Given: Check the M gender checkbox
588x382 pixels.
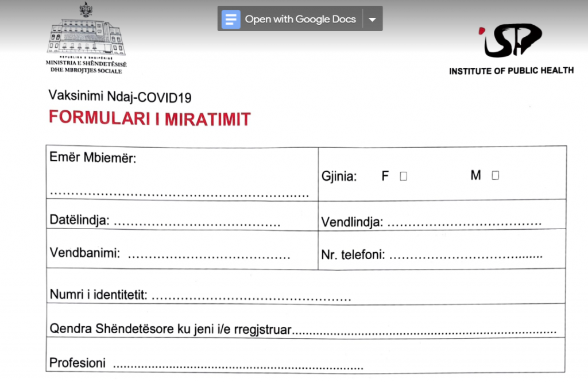Looking at the screenshot, I should click(x=495, y=176).
